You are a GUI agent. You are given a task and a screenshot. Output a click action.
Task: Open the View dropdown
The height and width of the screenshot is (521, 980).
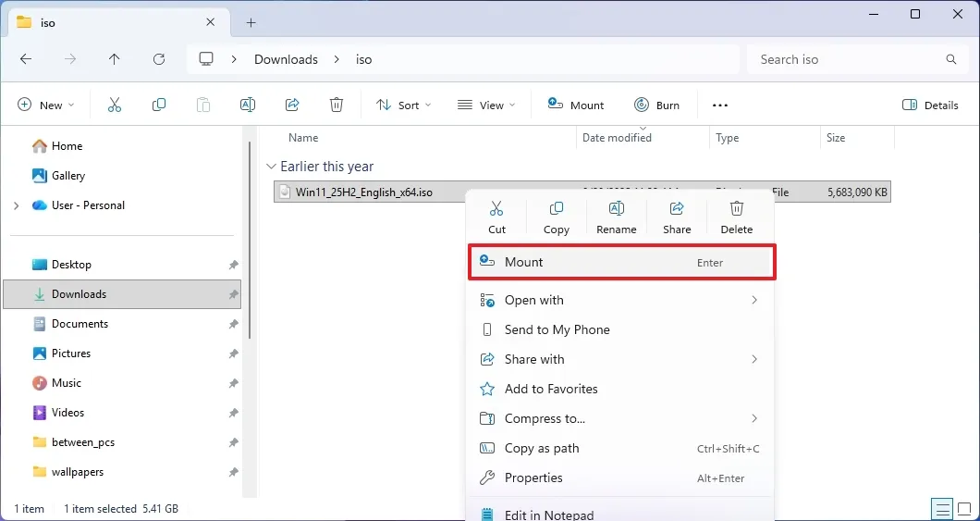pyautogui.click(x=486, y=105)
